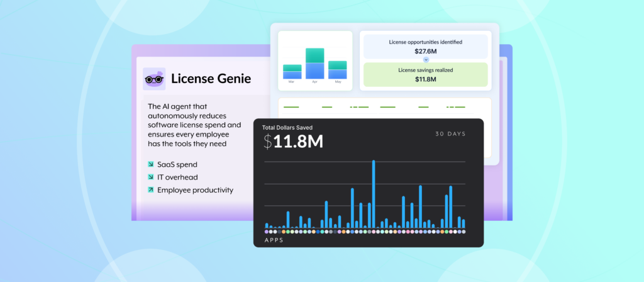Click the License Genie glasses logo icon
The width and height of the screenshot is (644, 282).
pos(154,79)
